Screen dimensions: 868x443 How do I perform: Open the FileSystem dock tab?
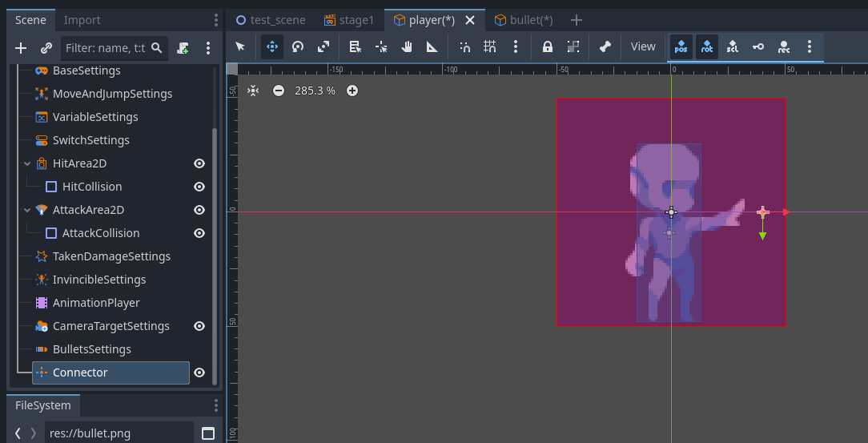pyautogui.click(x=43, y=405)
